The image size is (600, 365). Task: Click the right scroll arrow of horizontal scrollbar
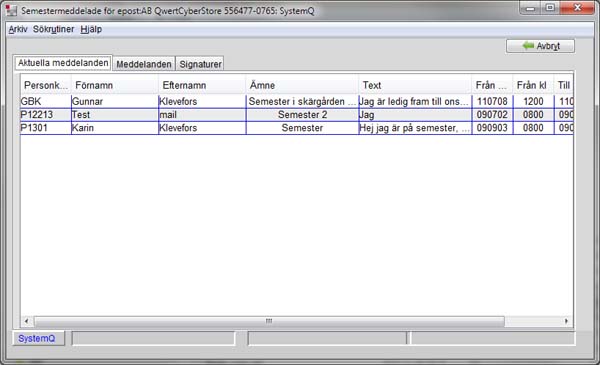click(x=566, y=321)
